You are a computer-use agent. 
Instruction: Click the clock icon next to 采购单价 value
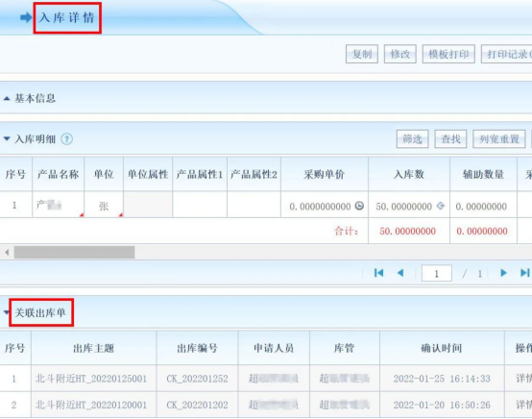[x=359, y=206]
